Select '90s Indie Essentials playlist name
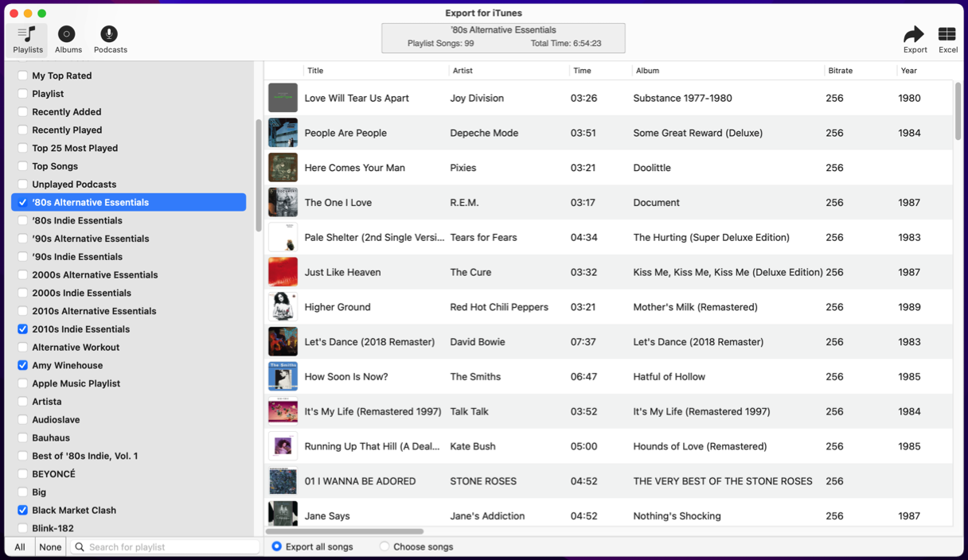The height and width of the screenshot is (560, 968). [x=77, y=257]
